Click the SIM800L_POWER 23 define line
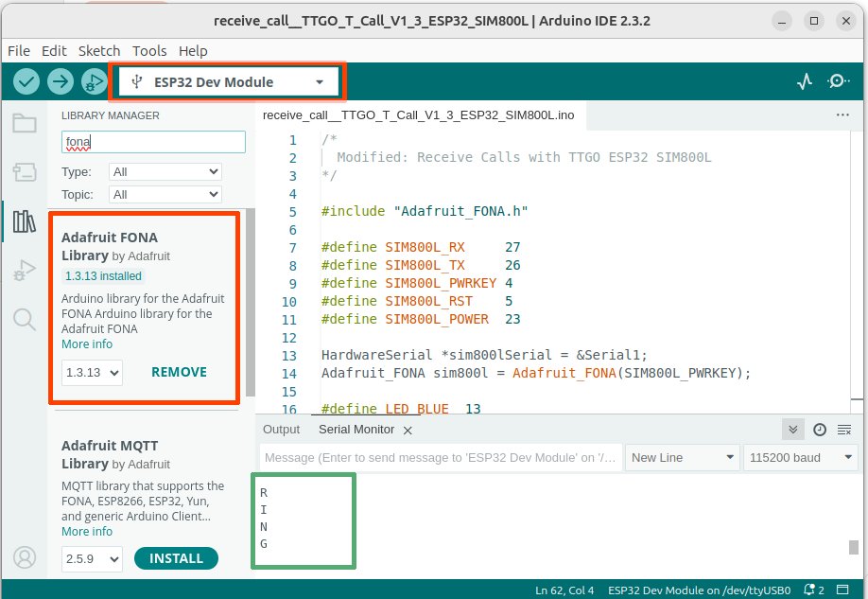The image size is (868, 599). 421,319
